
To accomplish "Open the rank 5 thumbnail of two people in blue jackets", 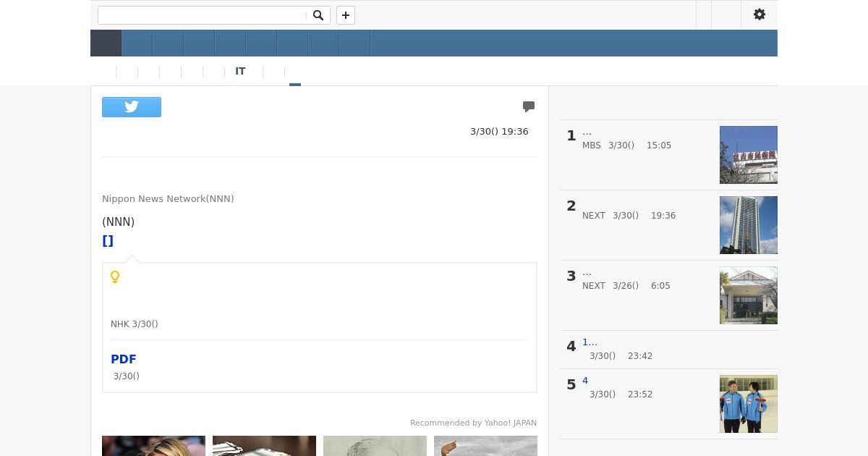I will tap(749, 404).
